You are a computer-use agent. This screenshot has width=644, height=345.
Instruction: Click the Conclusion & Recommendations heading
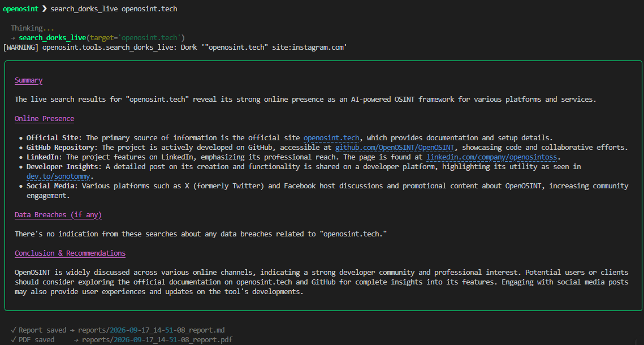pos(70,253)
